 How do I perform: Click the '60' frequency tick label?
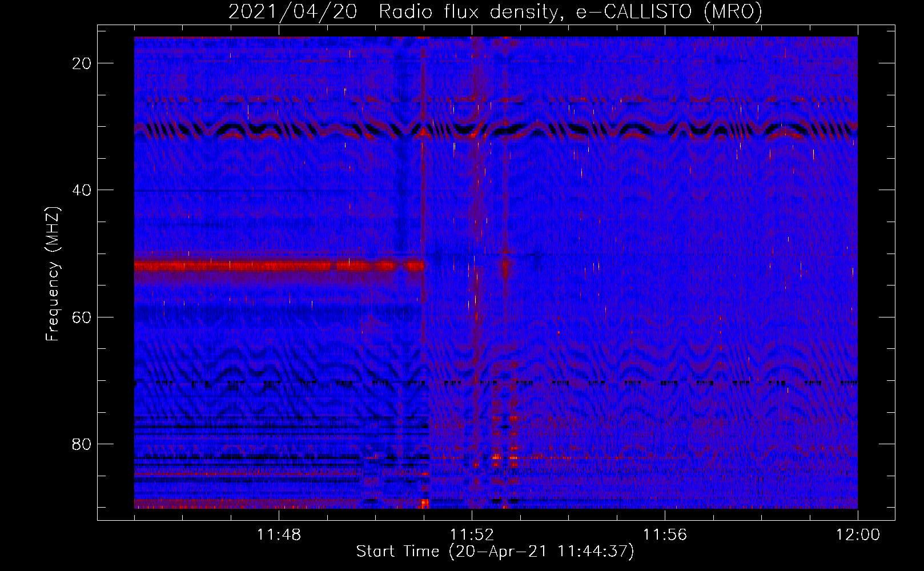point(82,317)
